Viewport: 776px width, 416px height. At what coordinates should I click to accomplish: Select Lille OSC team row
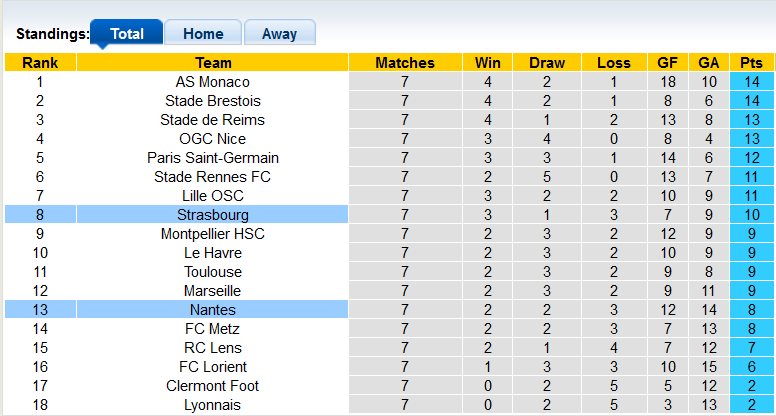coord(213,196)
